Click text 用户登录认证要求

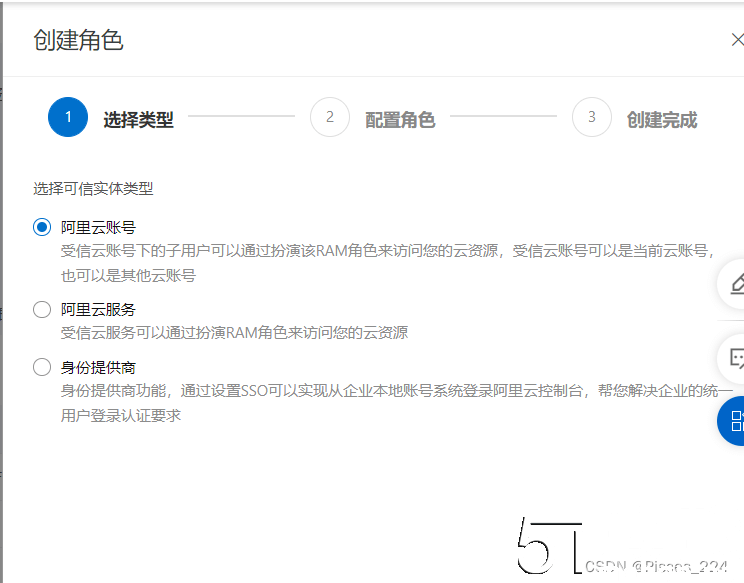pos(121,416)
